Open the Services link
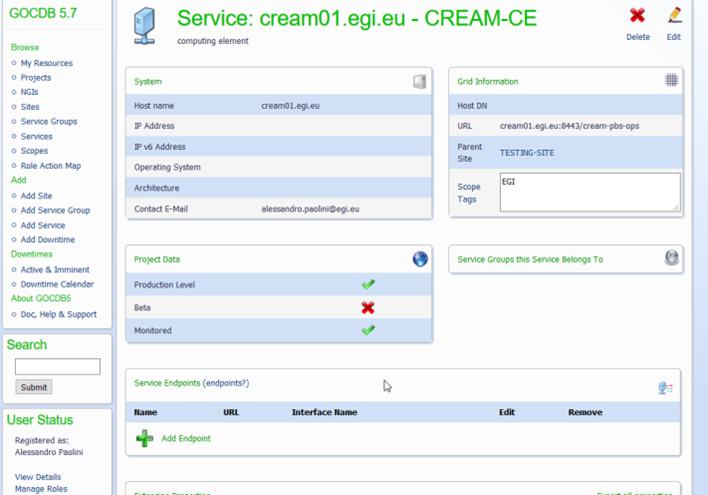Screen dimensions: 708x495 37,136
